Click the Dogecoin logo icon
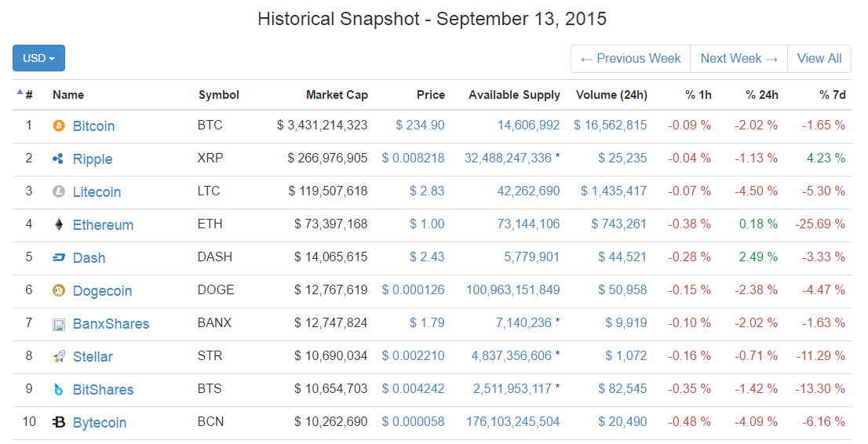868x444 pixels. (59, 291)
